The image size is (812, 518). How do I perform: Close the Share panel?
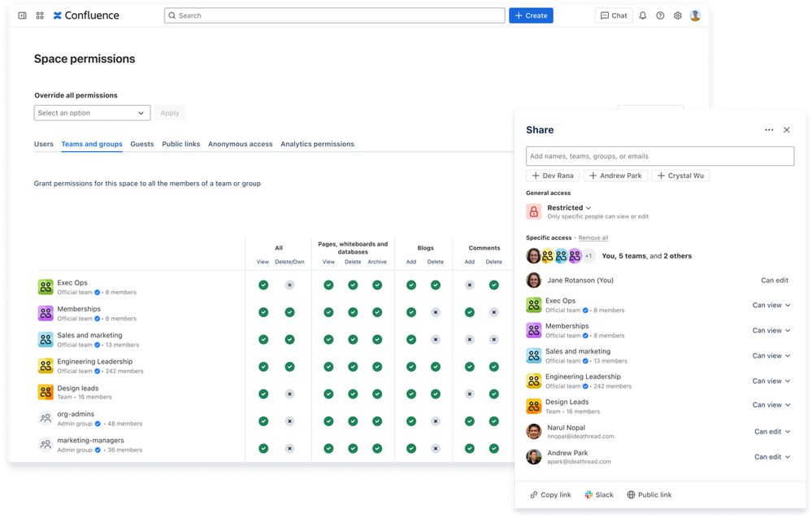pos(787,130)
